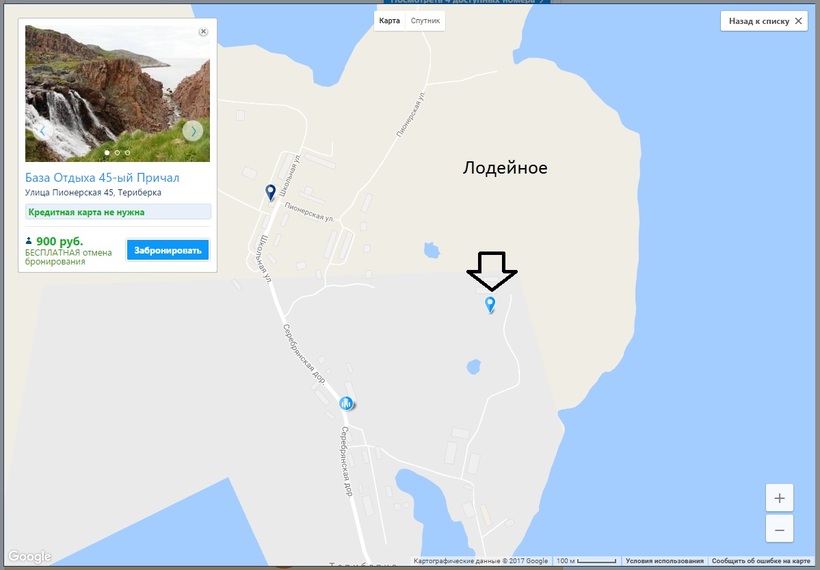
Task: Click the dark blue map pin on Школьная ул.
Action: coord(270,192)
